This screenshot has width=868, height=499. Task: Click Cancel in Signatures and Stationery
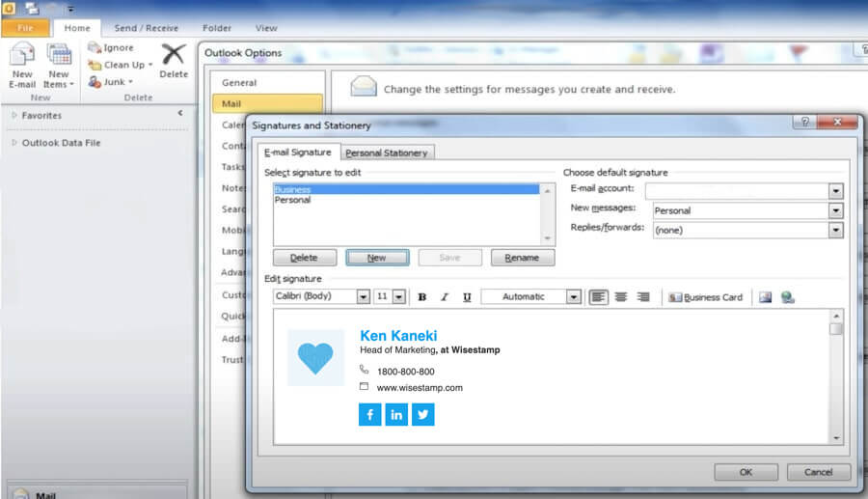click(819, 472)
